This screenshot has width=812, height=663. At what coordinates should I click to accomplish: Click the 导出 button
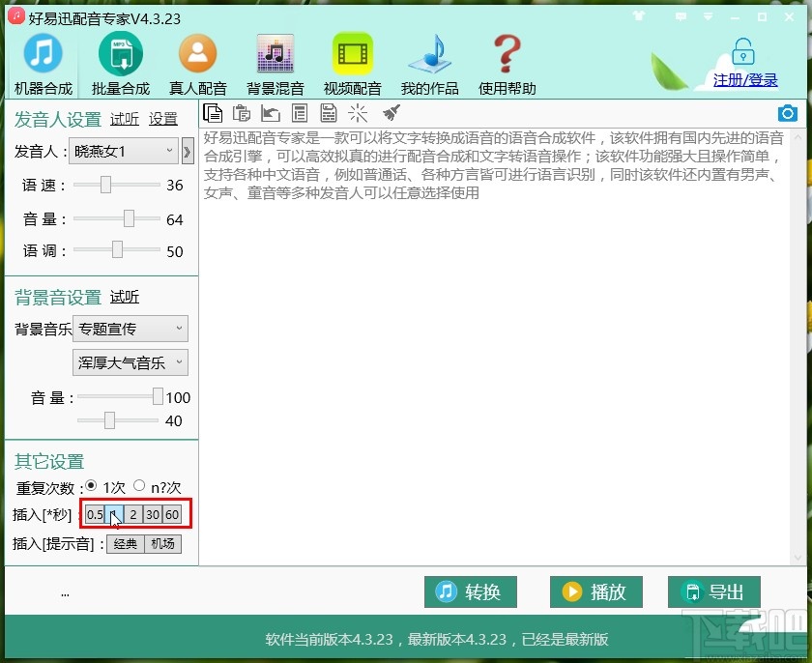tap(714, 591)
